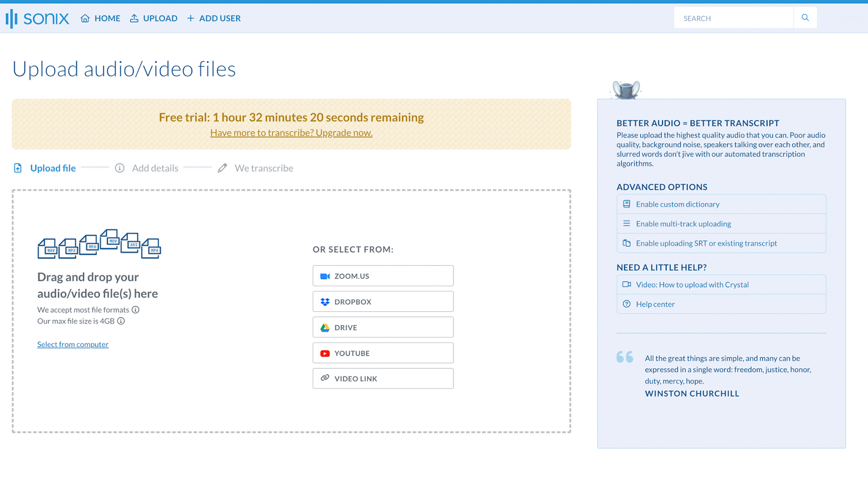Open Add User in navigation
Screen dimensions: 868x488
[214, 18]
